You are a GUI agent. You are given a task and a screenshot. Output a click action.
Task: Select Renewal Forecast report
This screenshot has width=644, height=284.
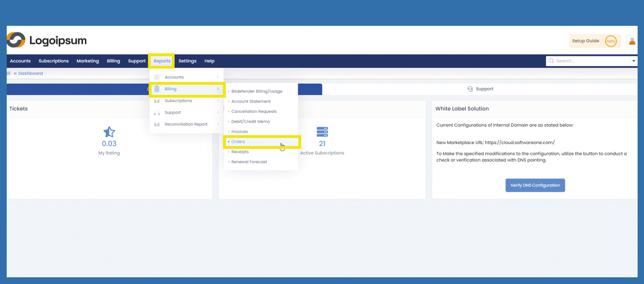(249, 162)
